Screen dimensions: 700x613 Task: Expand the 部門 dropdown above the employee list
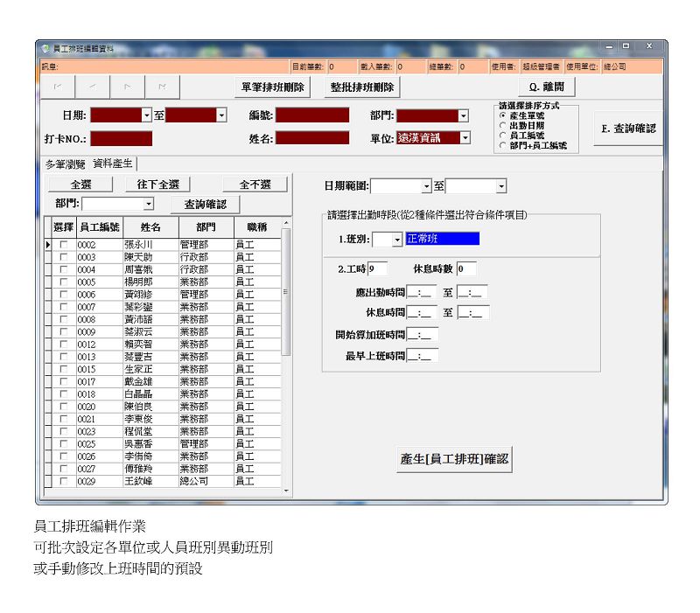click(149, 204)
